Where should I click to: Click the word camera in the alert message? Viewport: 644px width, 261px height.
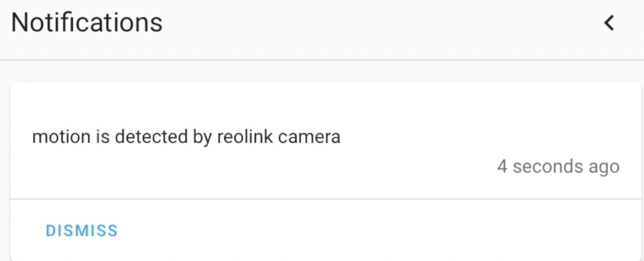(x=309, y=138)
